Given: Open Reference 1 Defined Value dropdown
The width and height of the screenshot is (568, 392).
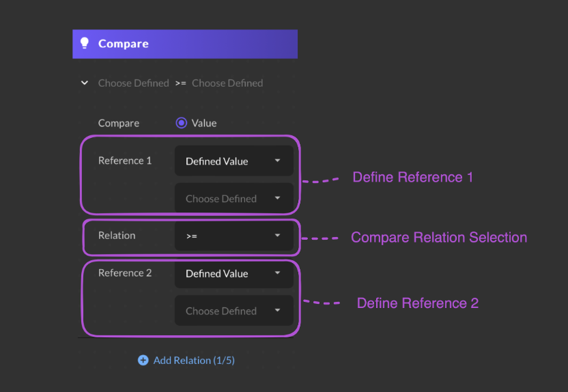Looking at the screenshot, I should point(234,161).
